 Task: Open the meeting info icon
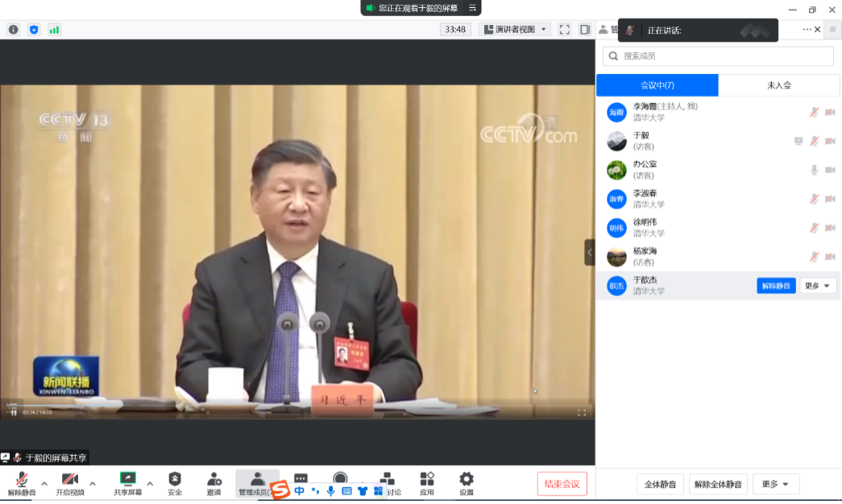(14, 30)
